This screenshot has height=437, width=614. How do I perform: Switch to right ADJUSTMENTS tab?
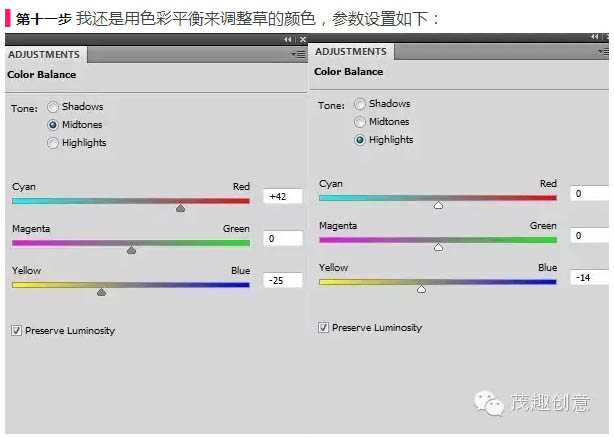click(x=351, y=51)
